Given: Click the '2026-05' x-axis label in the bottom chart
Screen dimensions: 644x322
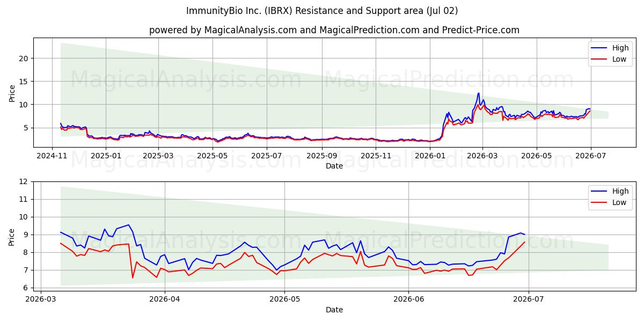Looking at the screenshot, I should coord(284,300).
